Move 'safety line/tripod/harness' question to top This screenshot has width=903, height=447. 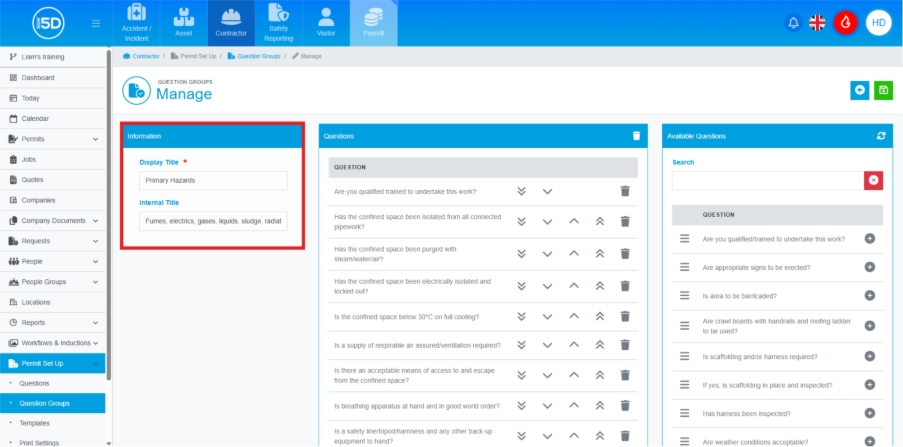pos(600,436)
